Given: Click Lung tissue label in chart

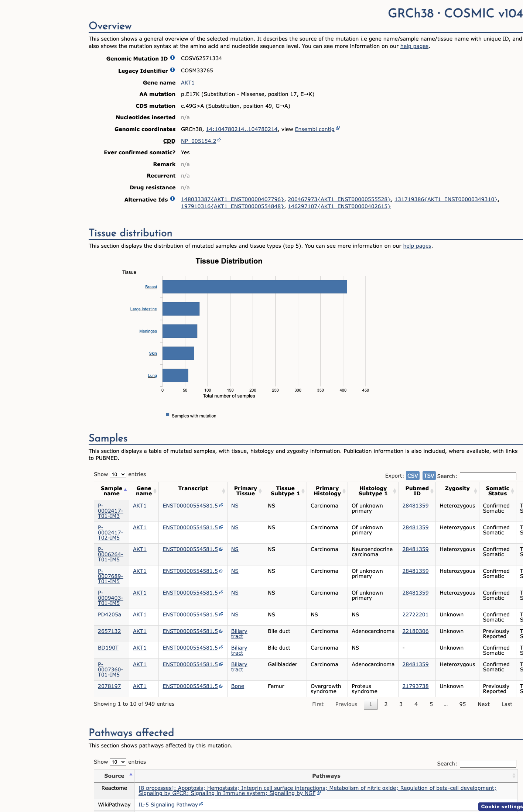Looking at the screenshot, I should pyautogui.click(x=152, y=375).
